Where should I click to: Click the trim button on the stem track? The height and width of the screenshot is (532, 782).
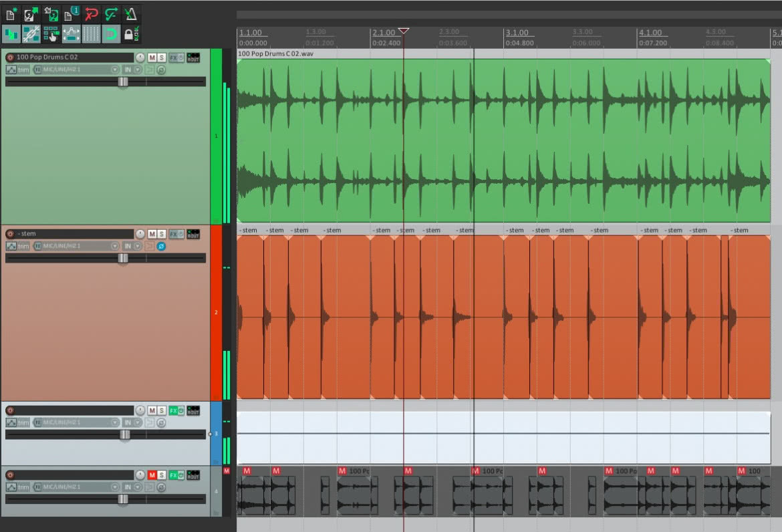click(x=23, y=247)
